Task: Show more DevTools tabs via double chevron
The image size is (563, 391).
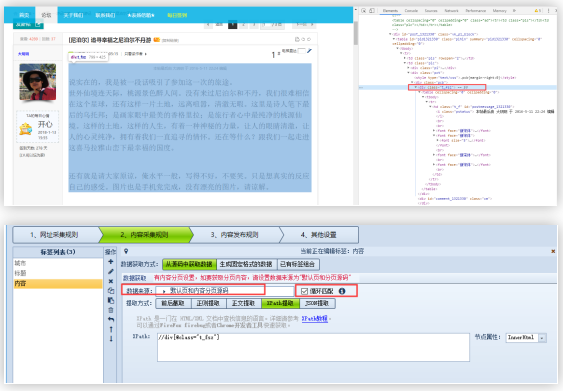Action: [514, 11]
